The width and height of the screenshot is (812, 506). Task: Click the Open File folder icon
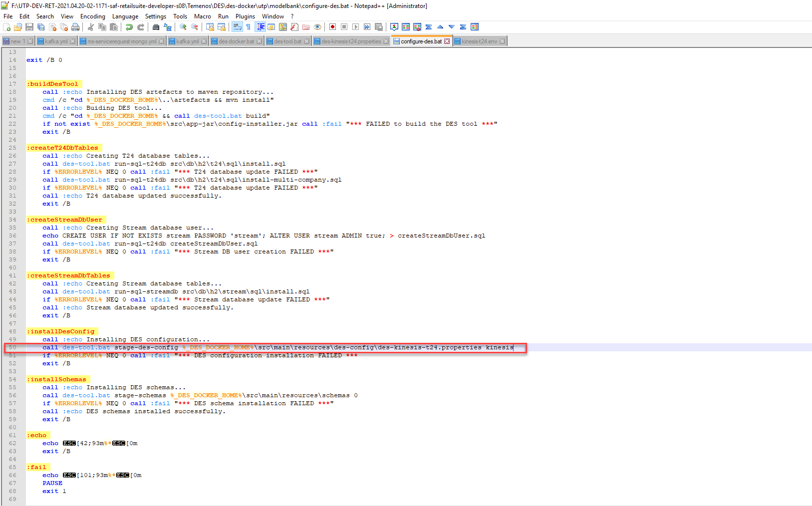[x=18, y=27]
